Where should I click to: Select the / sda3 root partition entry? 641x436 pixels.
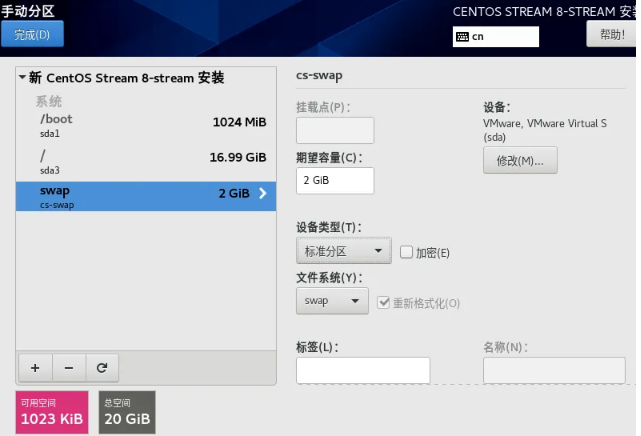[145, 160]
